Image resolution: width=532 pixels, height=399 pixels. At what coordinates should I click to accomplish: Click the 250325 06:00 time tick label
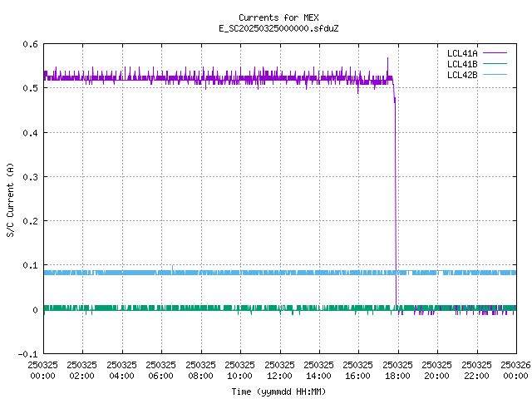(x=160, y=370)
